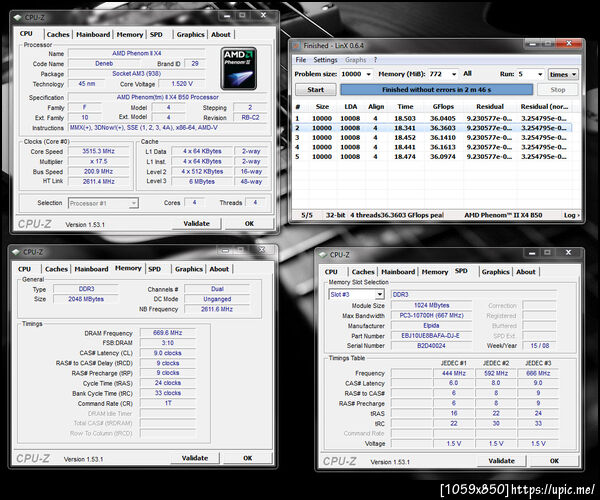This screenshot has width=600, height=500.
Task: Click CPU-Z title icon in SPD window
Action: click(323, 255)
